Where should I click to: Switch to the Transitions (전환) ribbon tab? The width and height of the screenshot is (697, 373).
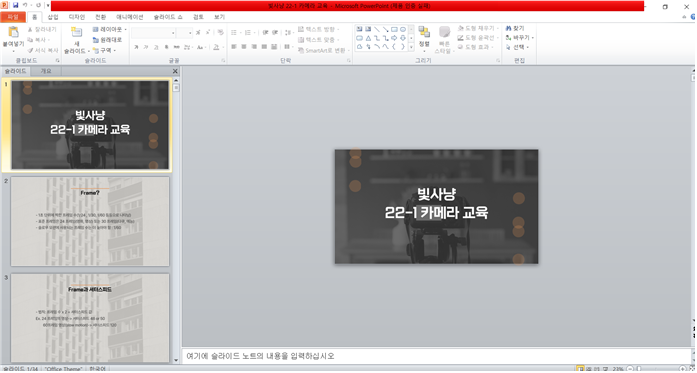(100, 17)
